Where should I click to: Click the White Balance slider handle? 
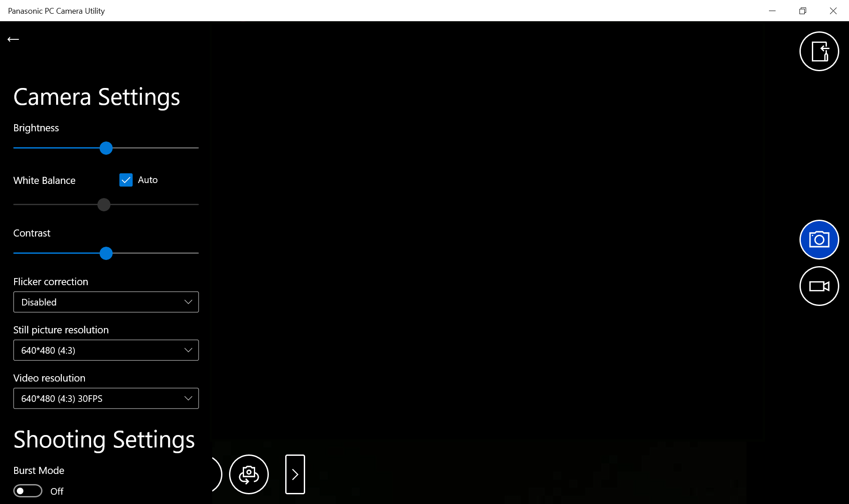point(104,205)
